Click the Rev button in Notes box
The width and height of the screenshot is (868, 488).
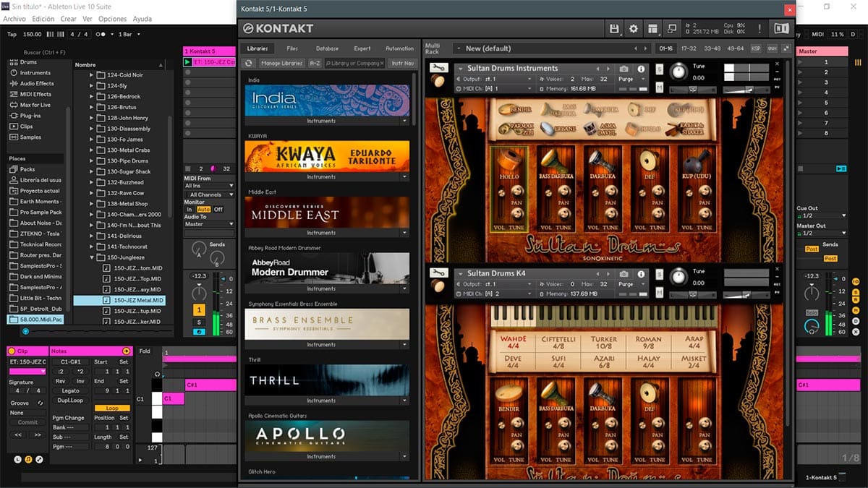(61, 381)
